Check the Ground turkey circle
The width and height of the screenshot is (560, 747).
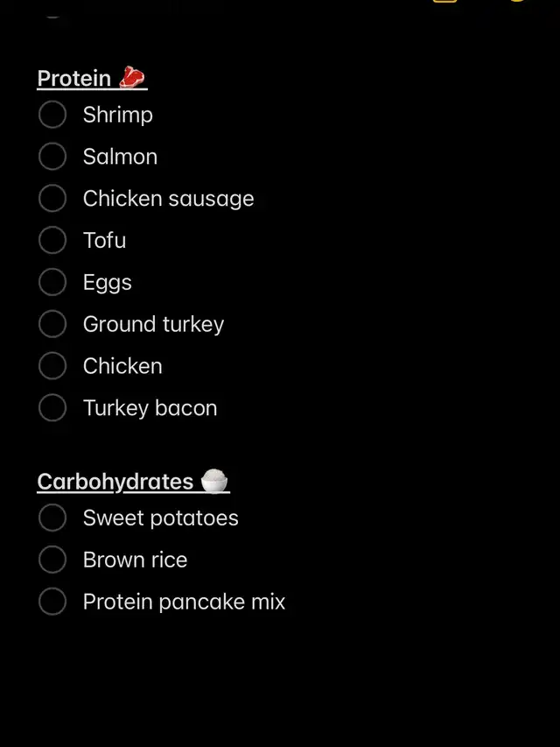pos(52,324)
